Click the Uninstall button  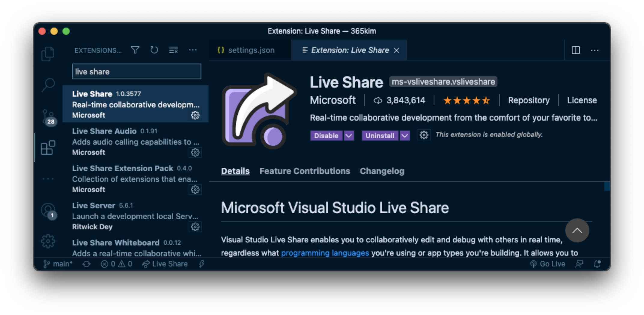click(380, 136)
